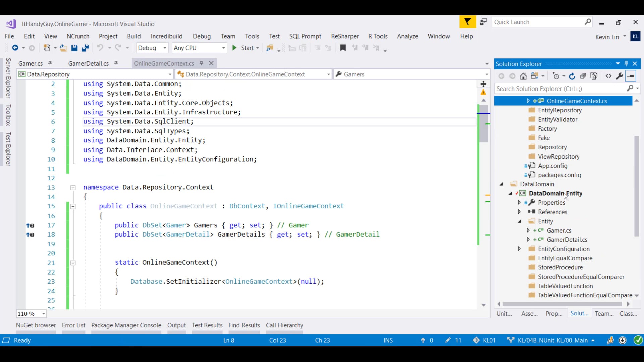644x362 pixels.
Task: Click the bookmark toolbar icon
Action: (x=343, y=48)
